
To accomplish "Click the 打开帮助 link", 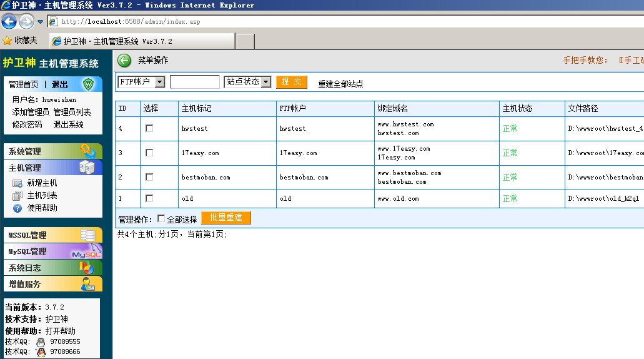I will click(61, 331).
